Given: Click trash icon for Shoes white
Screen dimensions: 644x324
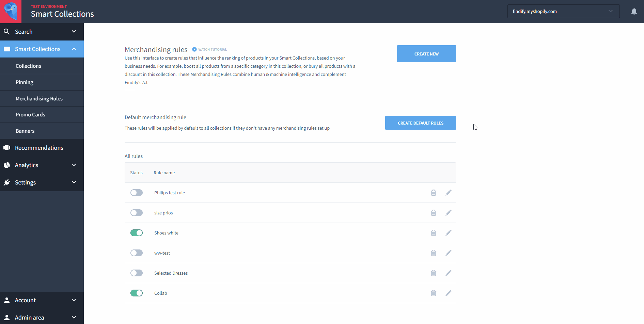Looking at the screenshot, I should [x=434, y=233].
